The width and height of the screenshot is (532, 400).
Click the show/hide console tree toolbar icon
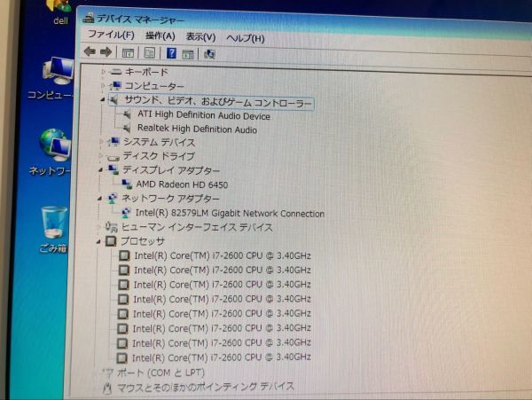(x=128, y=53)
